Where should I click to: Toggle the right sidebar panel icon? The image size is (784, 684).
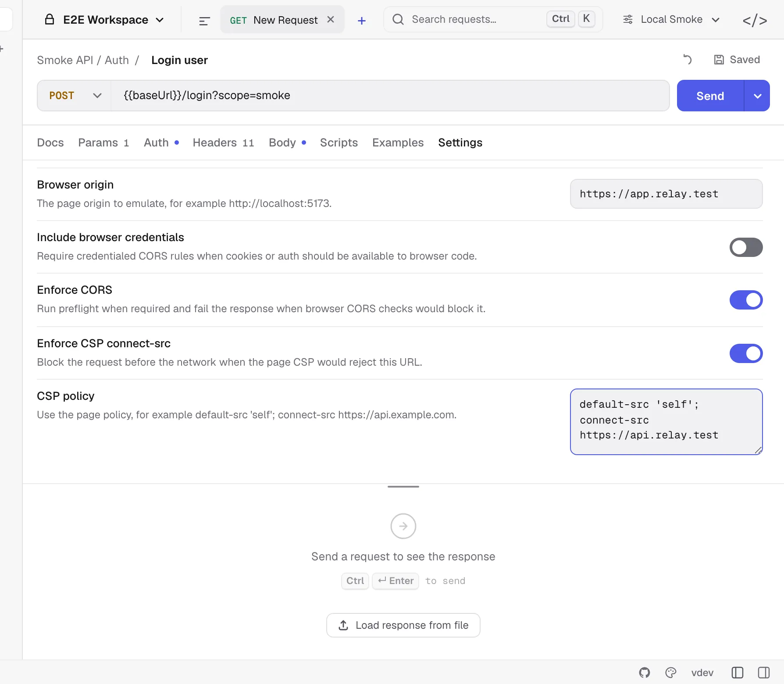pyautogui.click(x=764, y=673)
